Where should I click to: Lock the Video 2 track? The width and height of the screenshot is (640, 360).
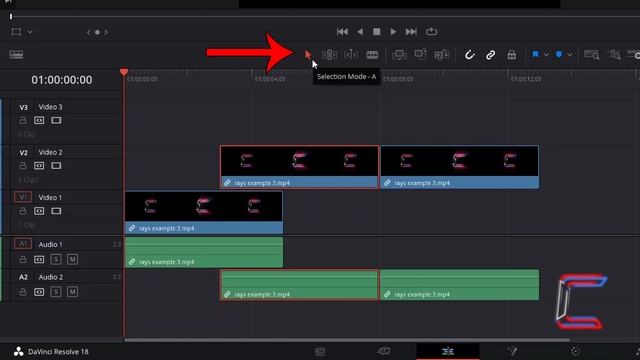(x=23, y=166)
